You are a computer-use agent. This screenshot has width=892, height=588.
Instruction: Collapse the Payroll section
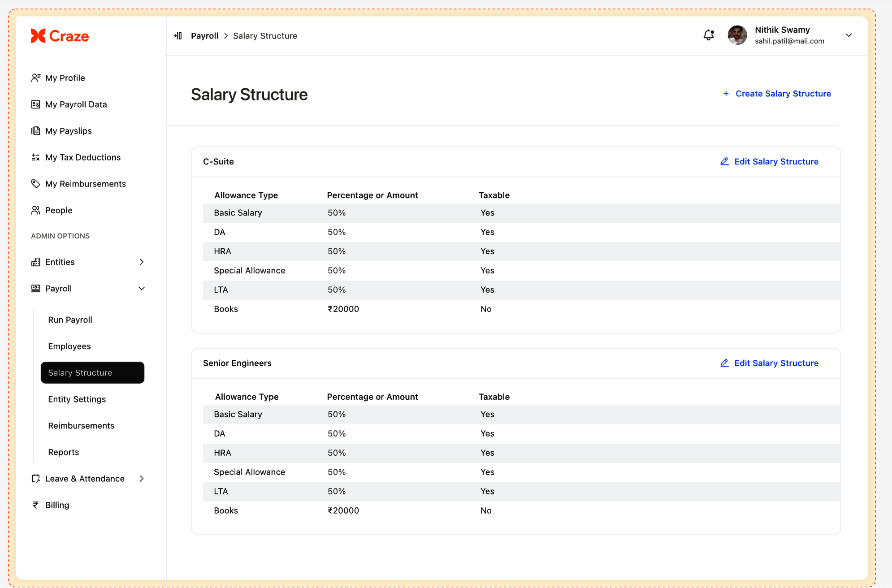click(142, 288)
